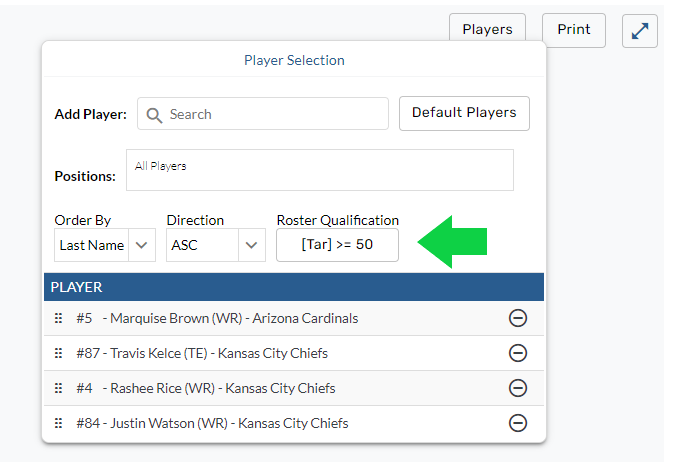The height and width of the screenshot is (462, 673).
Task: Click the search magnifier icon
Action: 154,115
